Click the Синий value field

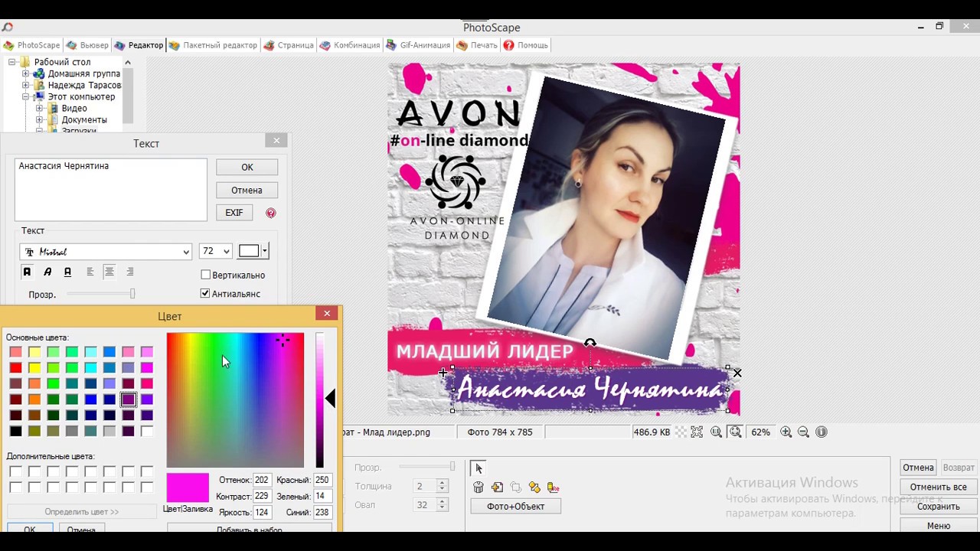tap(322, 513)
